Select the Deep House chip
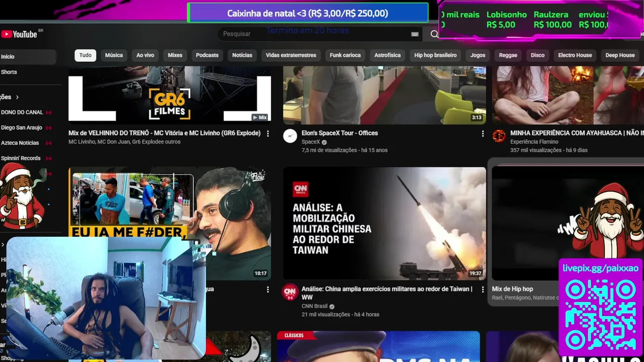The width and height of the screenshot is (644, 362). click(x=620, y=55)
